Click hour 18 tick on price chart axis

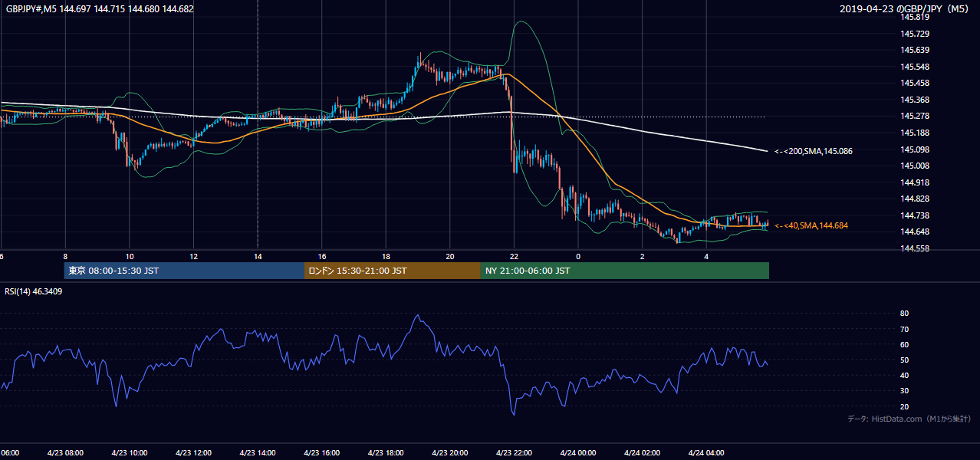click(x=386, y=257)
